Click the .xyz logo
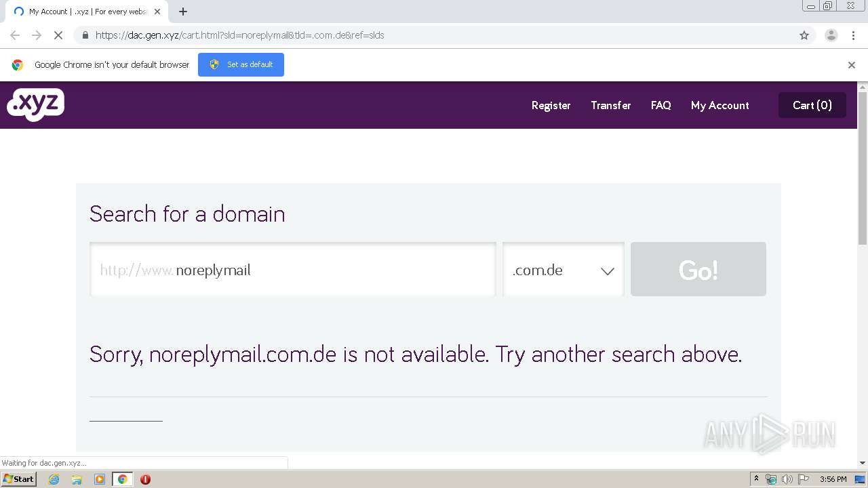 point(35,104)
